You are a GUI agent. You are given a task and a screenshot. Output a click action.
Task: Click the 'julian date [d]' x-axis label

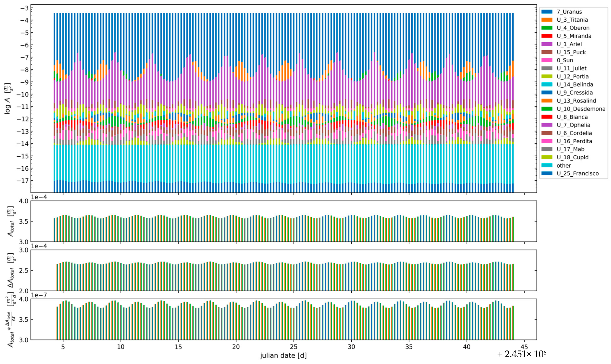(x=284, y=355)
